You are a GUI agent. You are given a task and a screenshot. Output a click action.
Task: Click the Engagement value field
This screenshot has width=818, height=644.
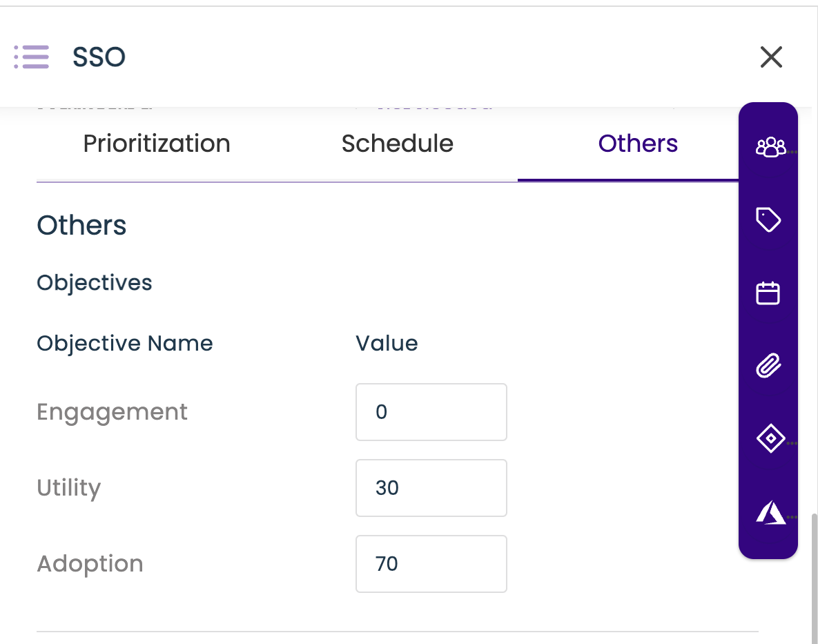(431, 412)
